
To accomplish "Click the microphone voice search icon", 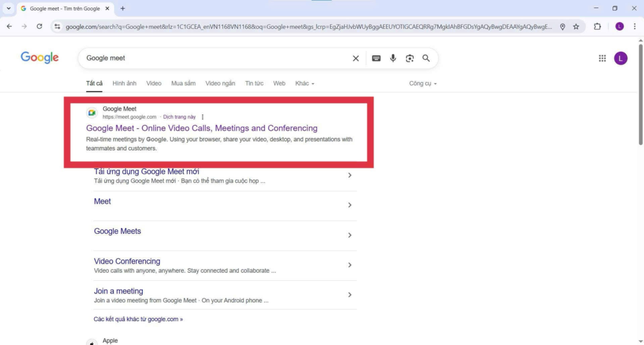I will click(393, 58).
